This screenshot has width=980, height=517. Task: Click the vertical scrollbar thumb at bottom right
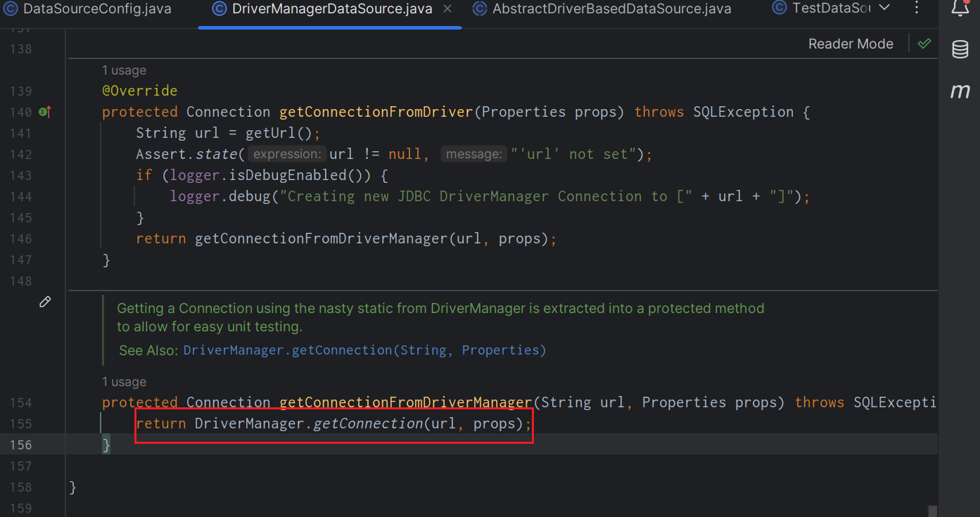coord(933,511)
